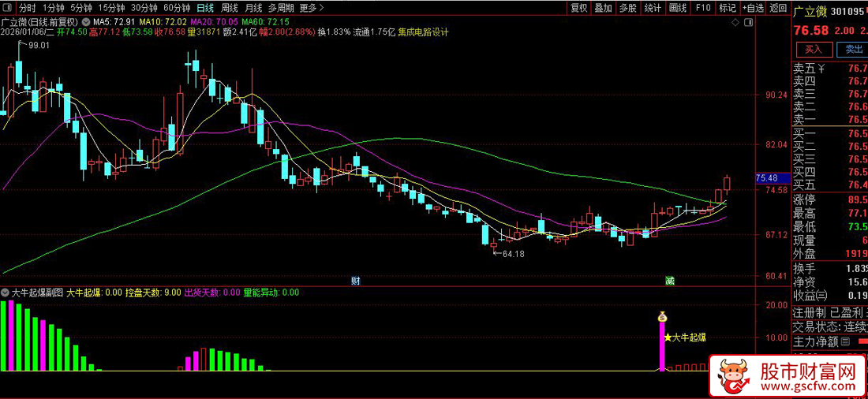Image resolution: width=868 pixels, height=399 pixels.
Task: Click the 标记 mark button
Action: coord(728,8)
